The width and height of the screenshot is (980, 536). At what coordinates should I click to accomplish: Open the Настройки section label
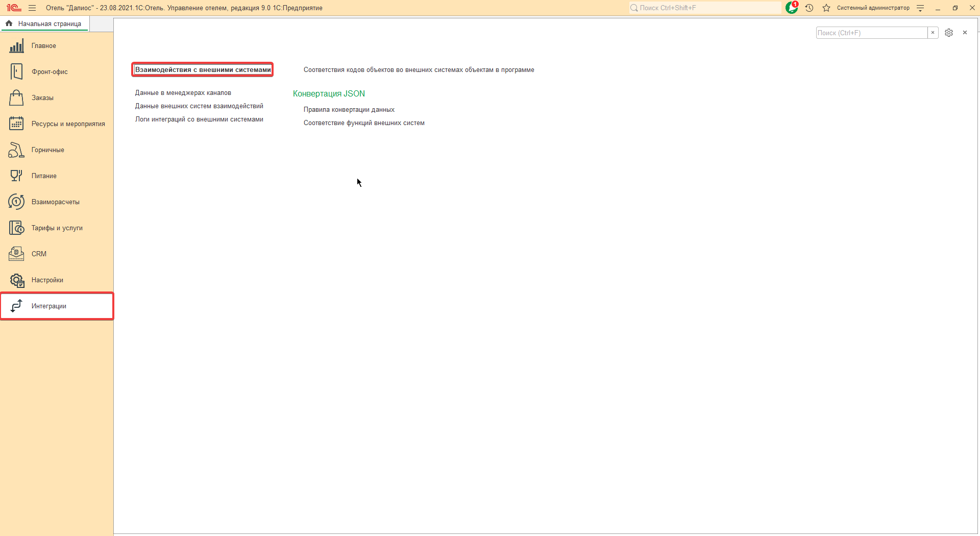tap(47, 280)
